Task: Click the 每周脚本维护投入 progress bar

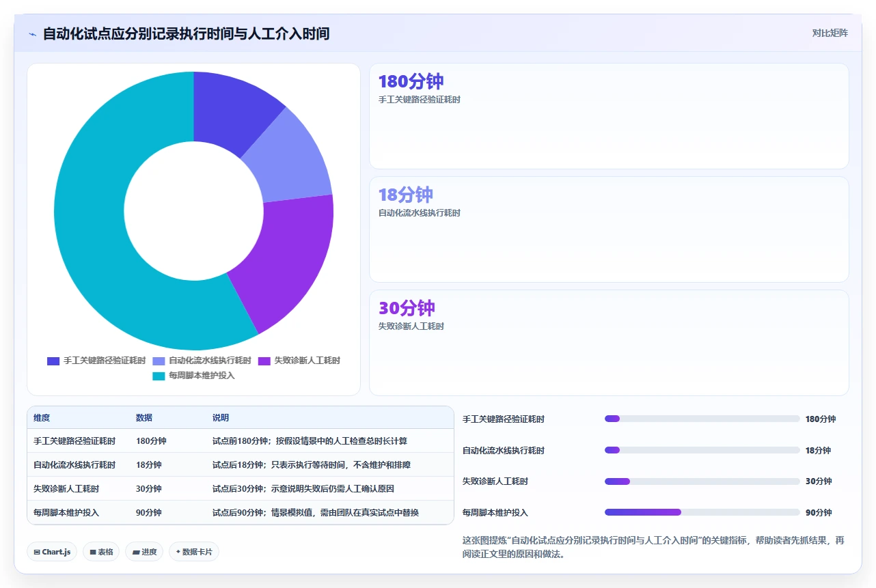Action: coord(702,512)
